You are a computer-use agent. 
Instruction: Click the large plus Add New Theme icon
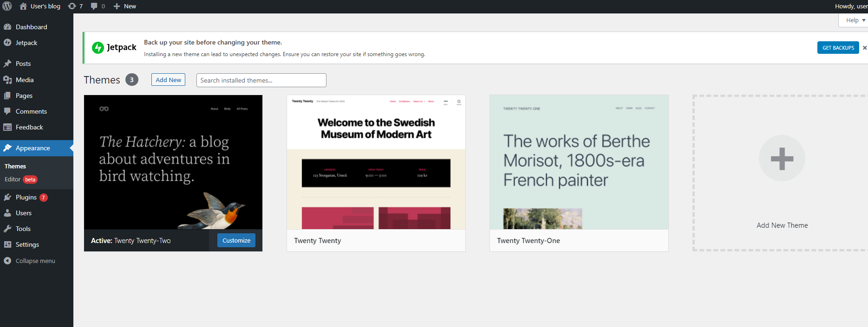[x=782, y=158]
